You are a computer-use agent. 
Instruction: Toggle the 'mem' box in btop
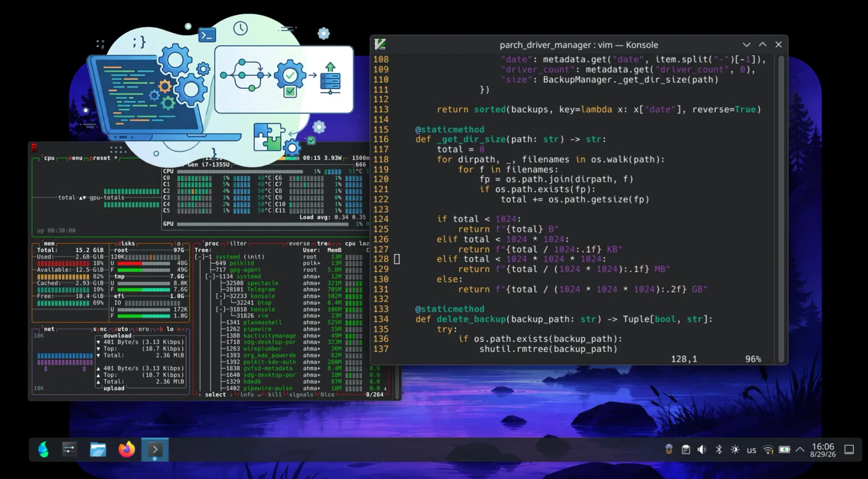[x=49, y=243]
